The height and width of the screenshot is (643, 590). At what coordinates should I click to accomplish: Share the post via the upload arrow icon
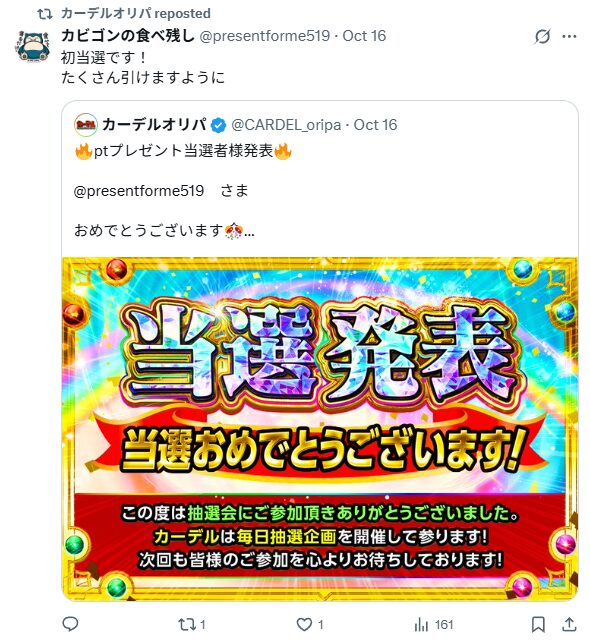tap(569, 624)
